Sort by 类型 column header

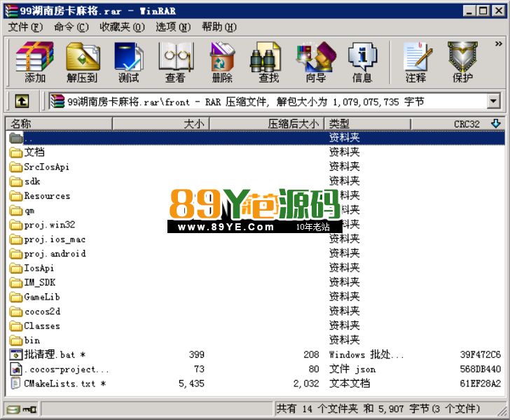click(368, 123)
